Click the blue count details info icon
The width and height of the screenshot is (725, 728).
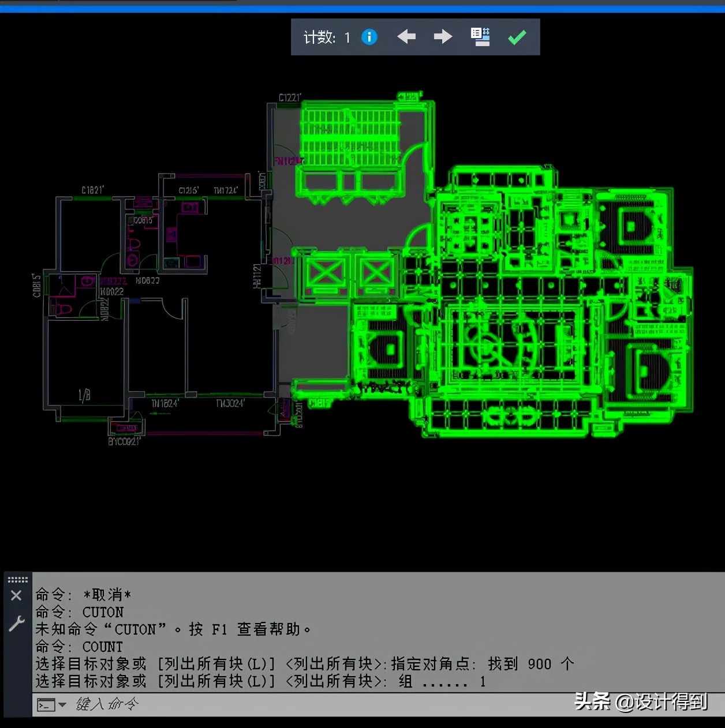coord(369,37)
